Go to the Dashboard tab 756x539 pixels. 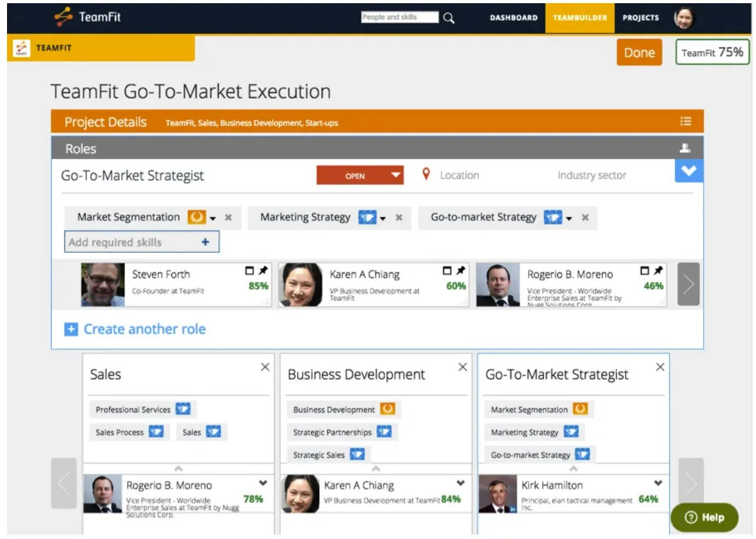513,18
